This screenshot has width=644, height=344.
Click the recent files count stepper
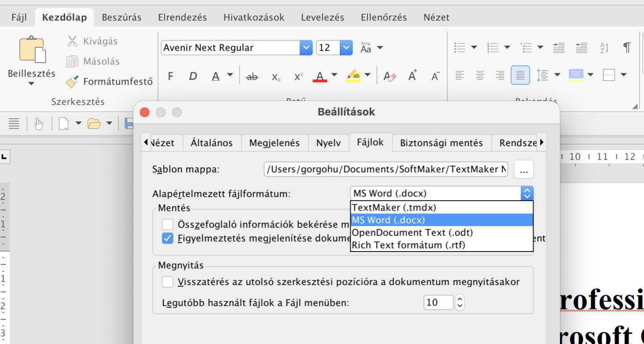point(459,302)
